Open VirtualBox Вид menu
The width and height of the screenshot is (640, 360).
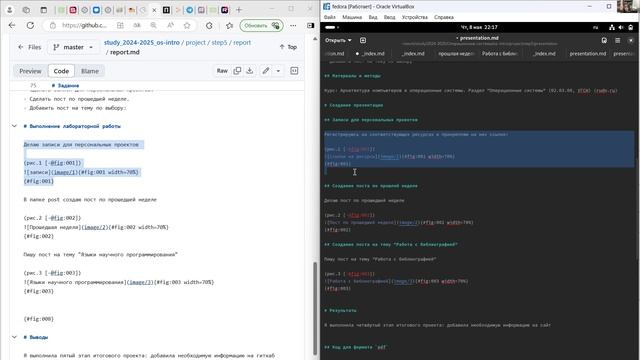click(373, 17)
